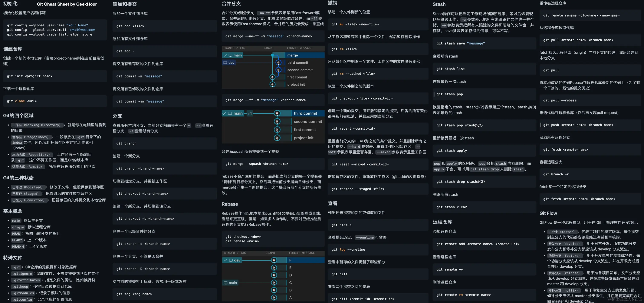Image resolution: width=644 pixels, height=303 pixels.
Task: Click avatar node of commit B
Action: [274, 290]
